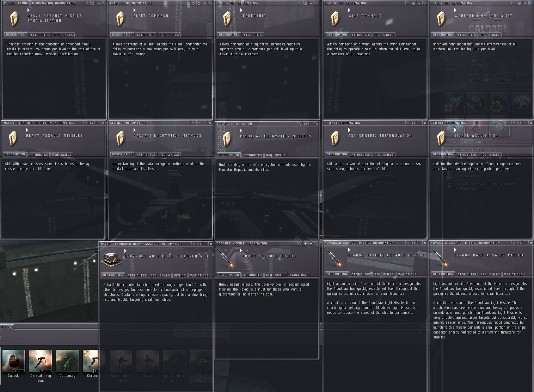Viewport: 534px width, 392px height.
Task: Open arrow menu above the Wing Command title
Action: pos(349,11)
